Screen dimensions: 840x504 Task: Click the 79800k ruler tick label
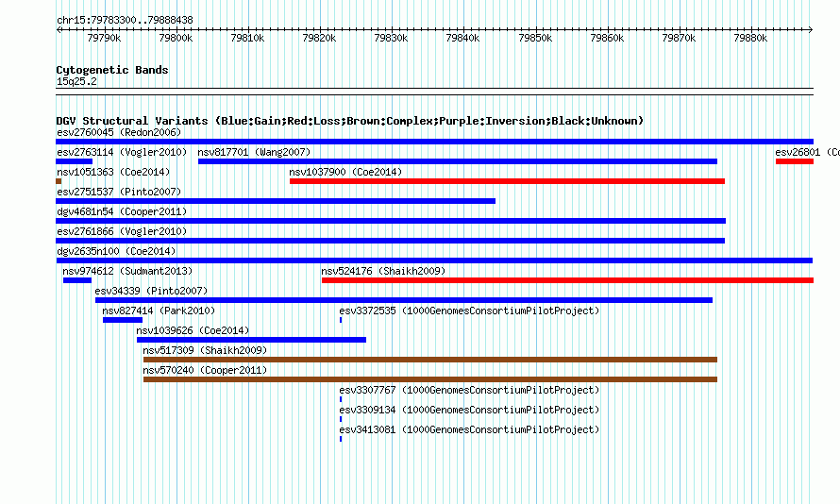coord(176,38)
